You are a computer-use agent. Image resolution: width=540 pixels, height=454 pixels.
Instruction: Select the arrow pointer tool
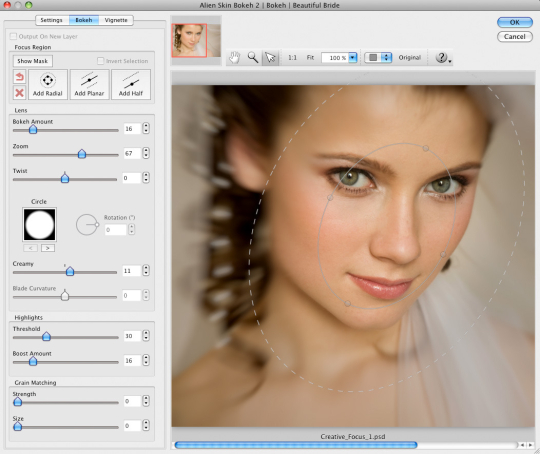270,58
